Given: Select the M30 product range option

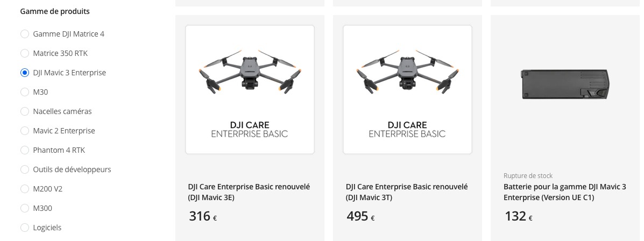Looking at the screenshot, I should click(25, 92).
